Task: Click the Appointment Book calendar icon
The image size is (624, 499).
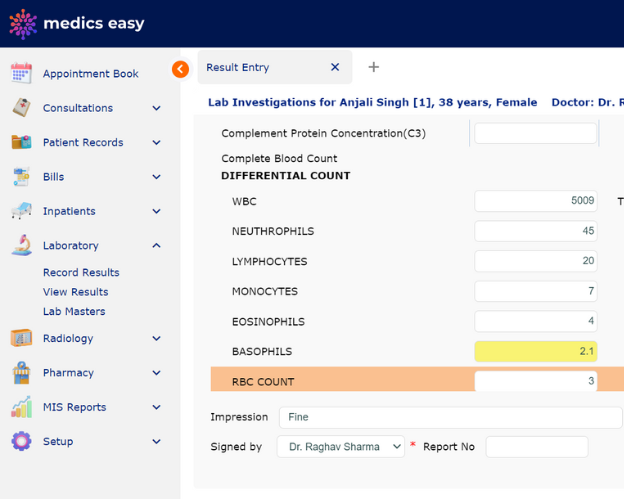Action: pyautogui.click(x=21, y=73)
